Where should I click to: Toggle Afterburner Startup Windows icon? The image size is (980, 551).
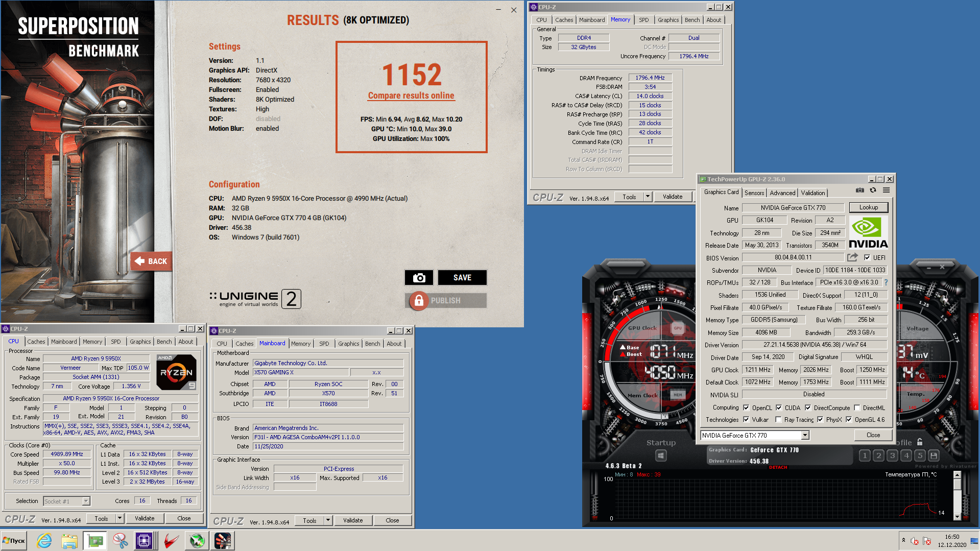[x=661, y=455]
